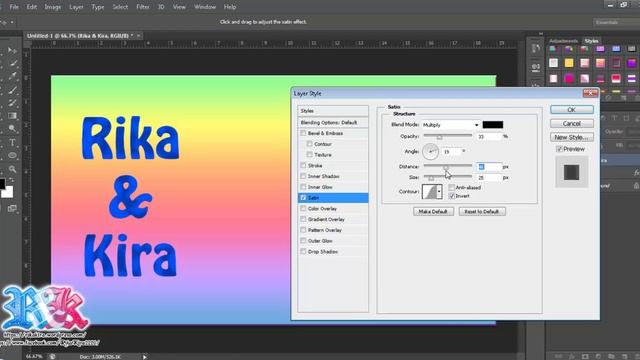
Task: Apply the red and white style swatch
Action: coord(616,78)
